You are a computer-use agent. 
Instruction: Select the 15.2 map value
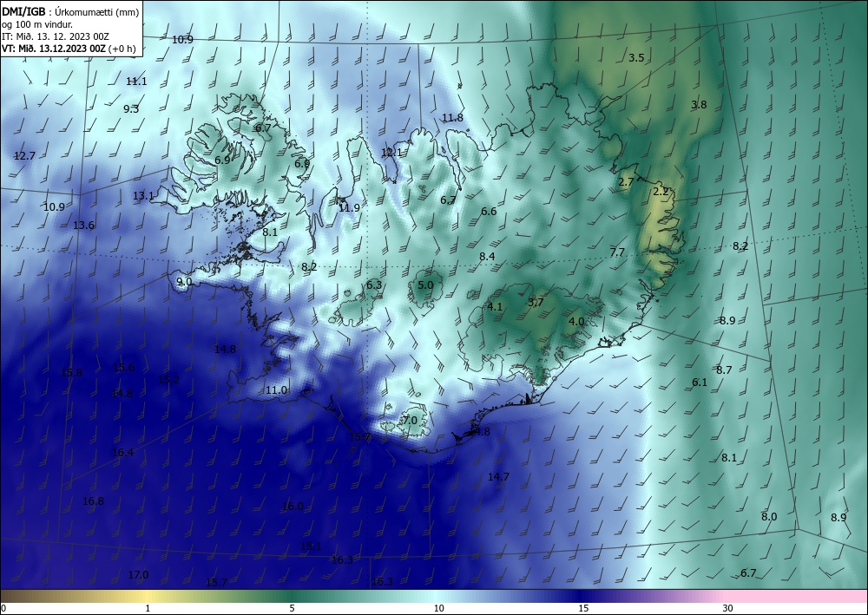(169, 380)
